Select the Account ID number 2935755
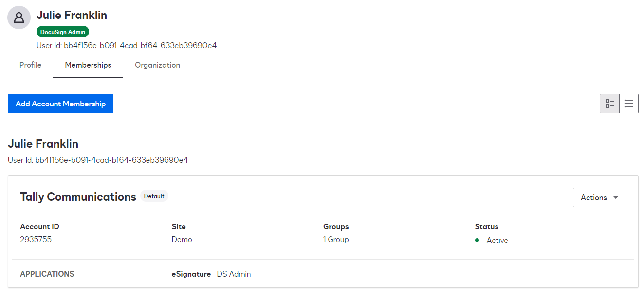This screenshot has height=294, width=644. [x=36, y=239]
